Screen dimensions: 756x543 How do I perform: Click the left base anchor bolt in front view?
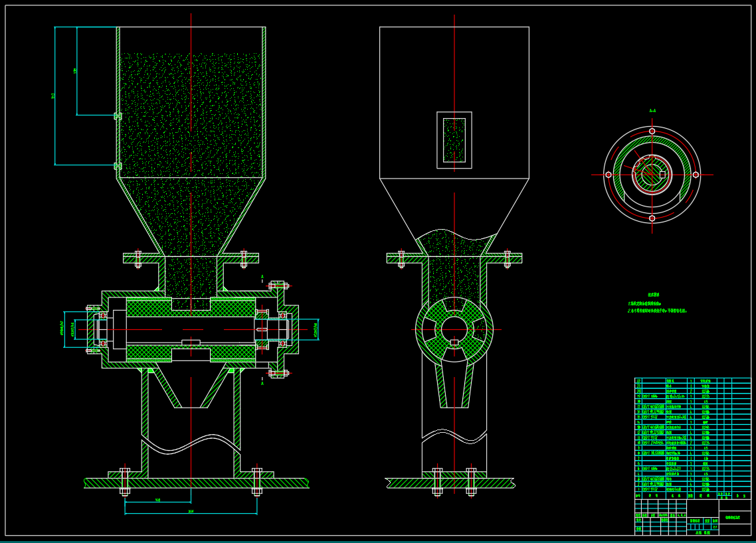(x=125, y=481)
